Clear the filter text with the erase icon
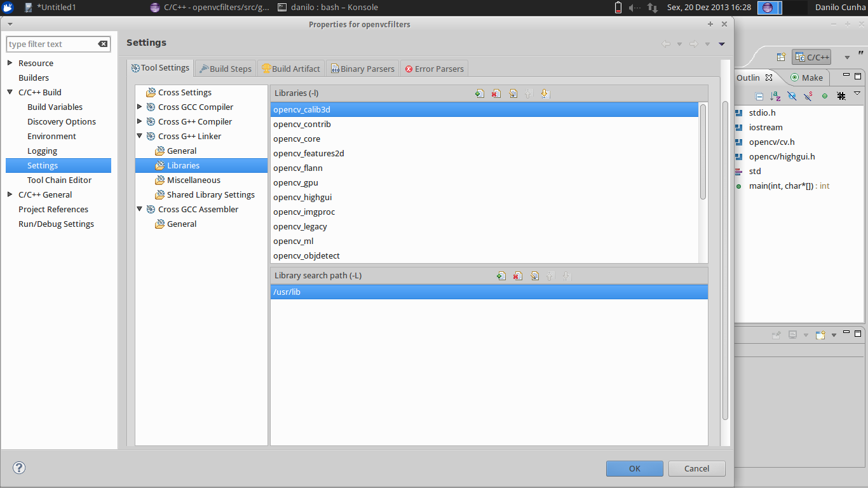The height and width of the screenshot is (488, 868). 103,44
